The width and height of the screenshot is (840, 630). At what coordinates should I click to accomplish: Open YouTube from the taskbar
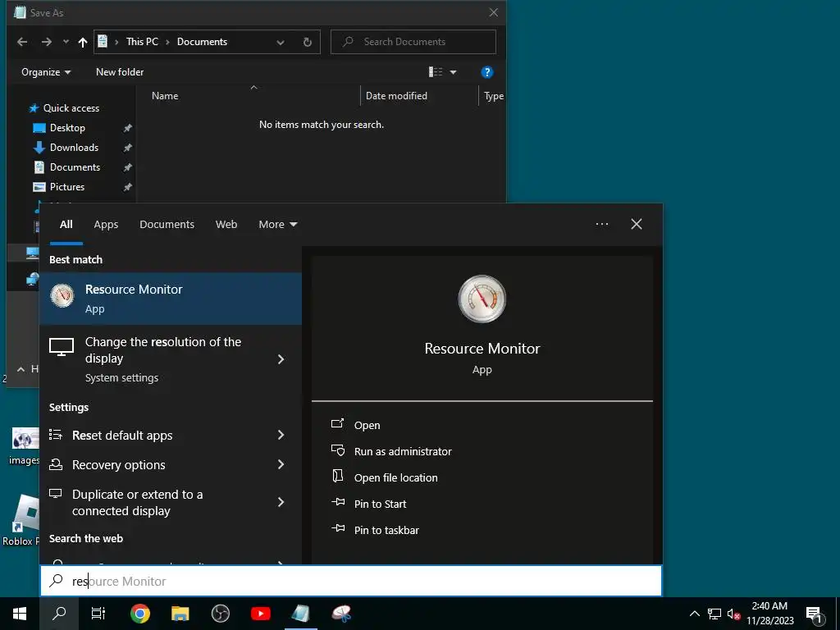coord(260,614)
